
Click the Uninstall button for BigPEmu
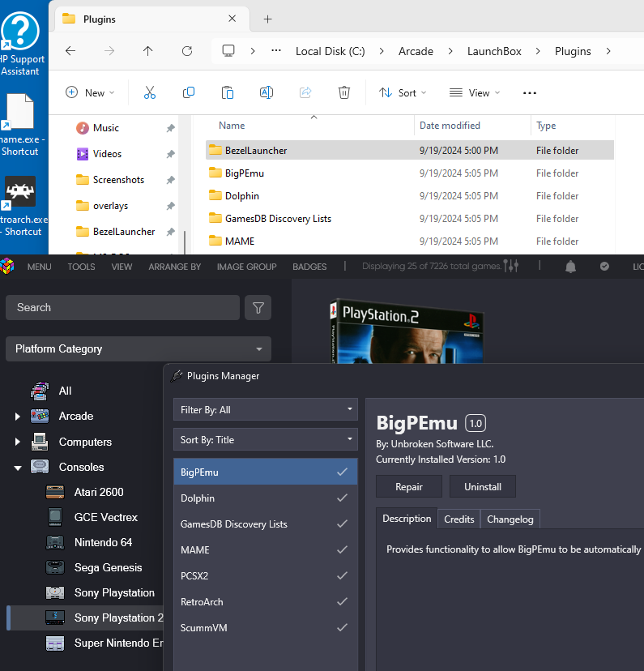(x=482, y=486)
